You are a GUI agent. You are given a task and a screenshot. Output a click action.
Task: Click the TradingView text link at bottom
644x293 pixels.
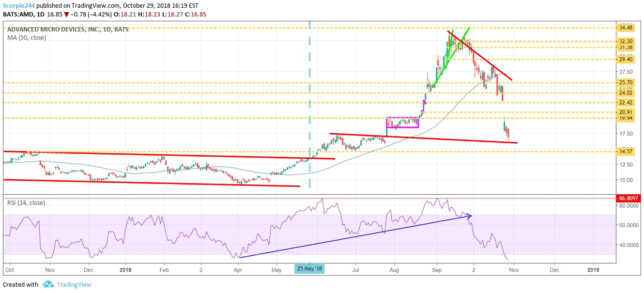pos(74,285)
